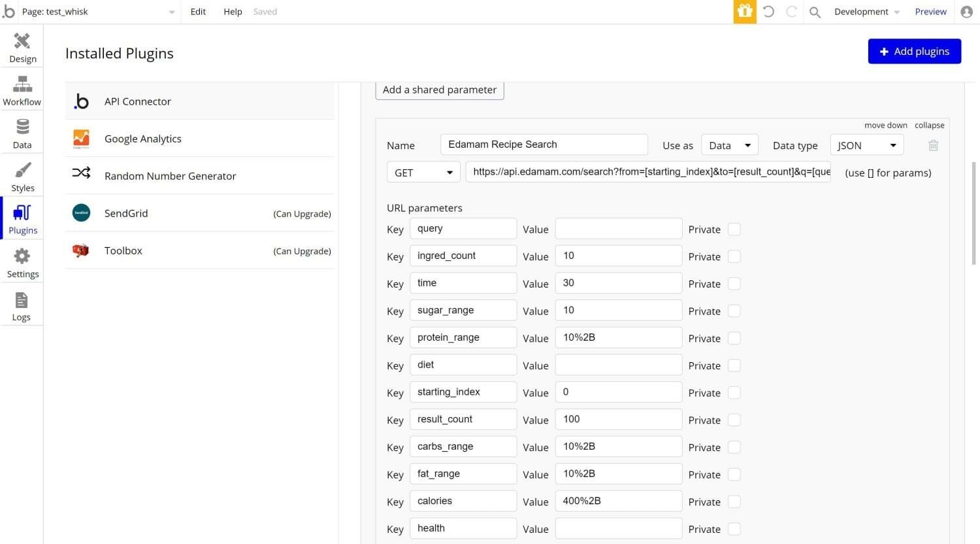Toggle Private checkbox for time key
Image resolution: width=980 pixels, height=544 pixels.
point(734,284)
